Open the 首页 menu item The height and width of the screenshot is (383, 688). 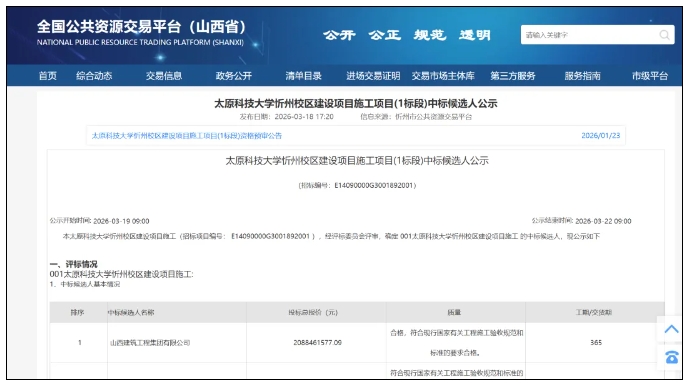coord(48,76)
